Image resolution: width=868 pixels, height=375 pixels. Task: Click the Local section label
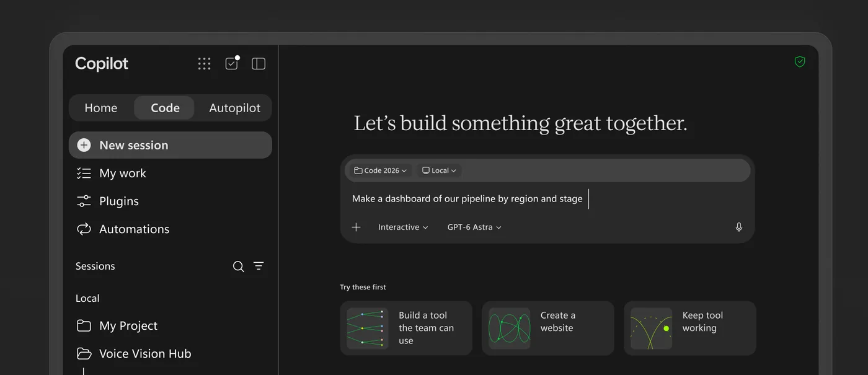click(x=87, y=298)
